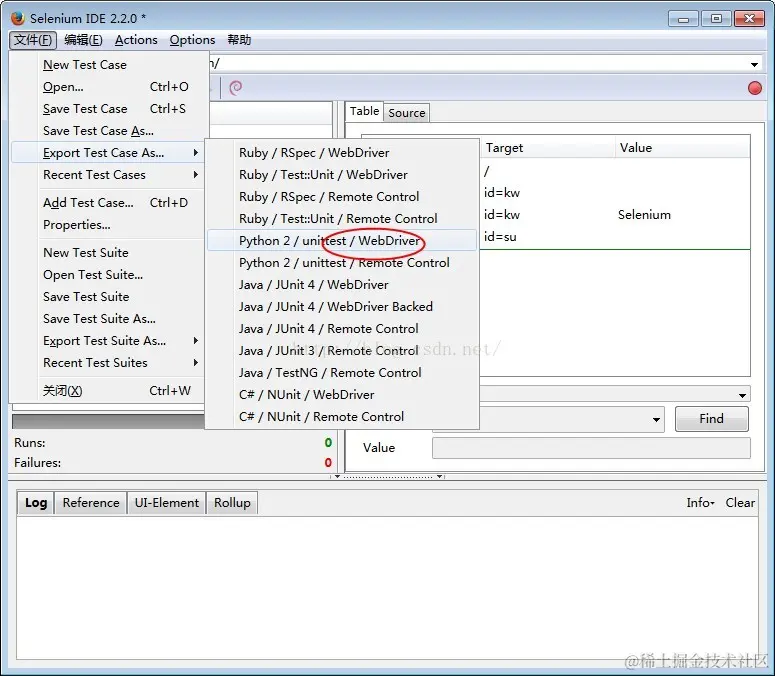Open the UI-Element tab
The height and width of the screenshot is (676, 775).
(167, 503)
